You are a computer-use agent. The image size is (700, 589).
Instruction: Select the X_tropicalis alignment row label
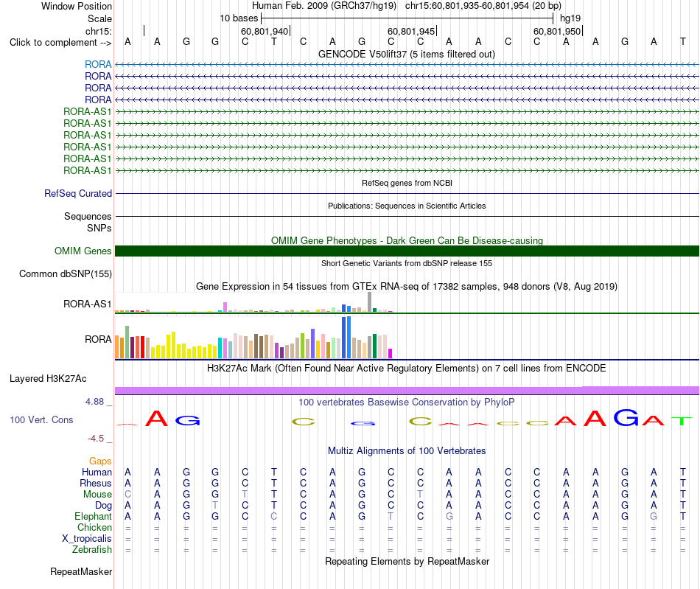pos(87,539)
